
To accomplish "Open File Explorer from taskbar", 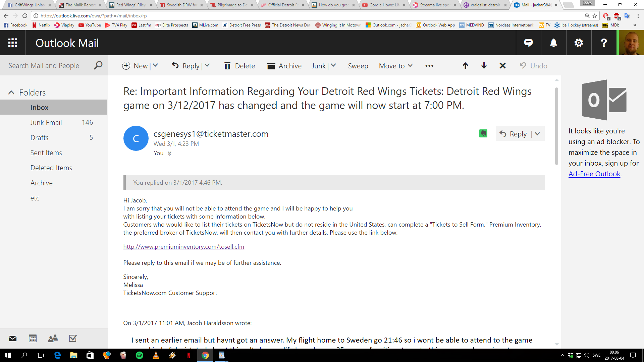I will coord(74,355).
